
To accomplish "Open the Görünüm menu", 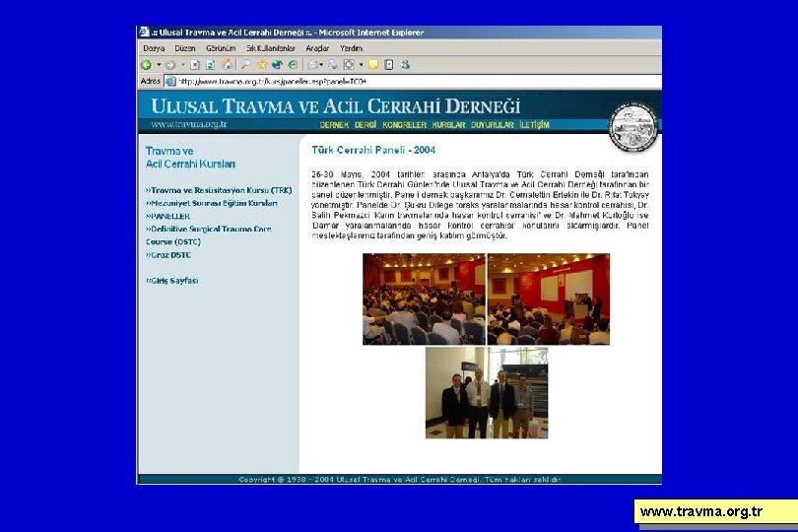I will pos(221,48).
